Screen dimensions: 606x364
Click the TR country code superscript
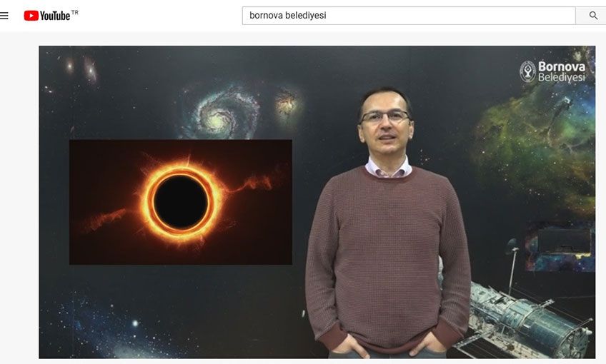[74, 12]
